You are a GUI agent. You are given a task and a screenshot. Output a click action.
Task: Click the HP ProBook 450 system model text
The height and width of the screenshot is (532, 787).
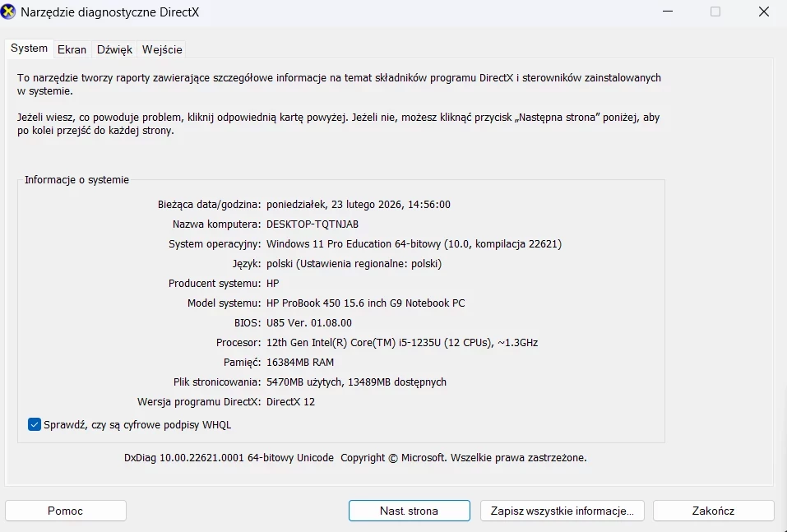point(365,303)
